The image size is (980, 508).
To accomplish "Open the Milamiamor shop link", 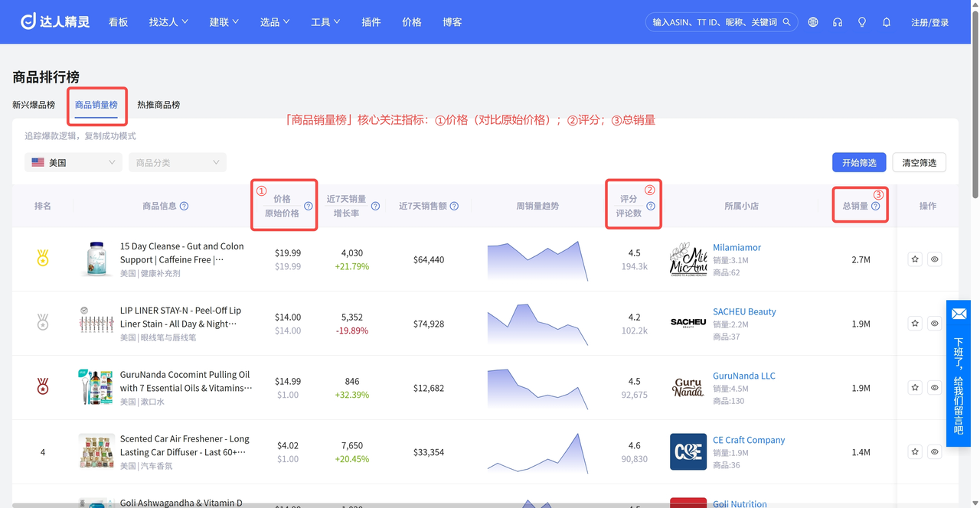I will click(737, 247).
